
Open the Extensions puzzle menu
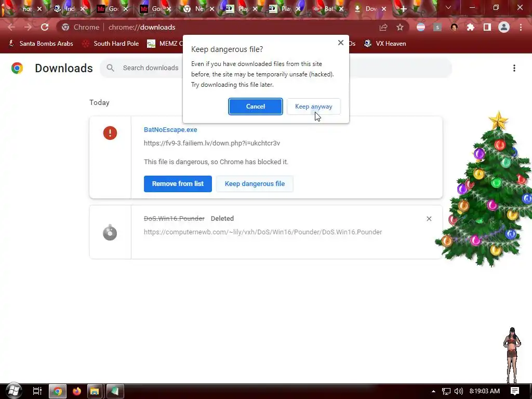[x=471, y=27]
